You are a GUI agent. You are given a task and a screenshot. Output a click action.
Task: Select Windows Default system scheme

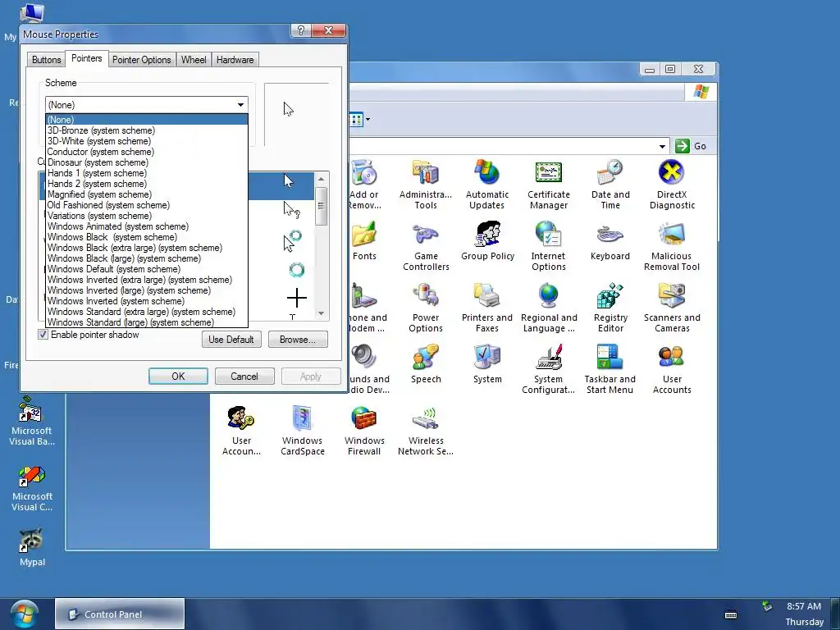146,269
